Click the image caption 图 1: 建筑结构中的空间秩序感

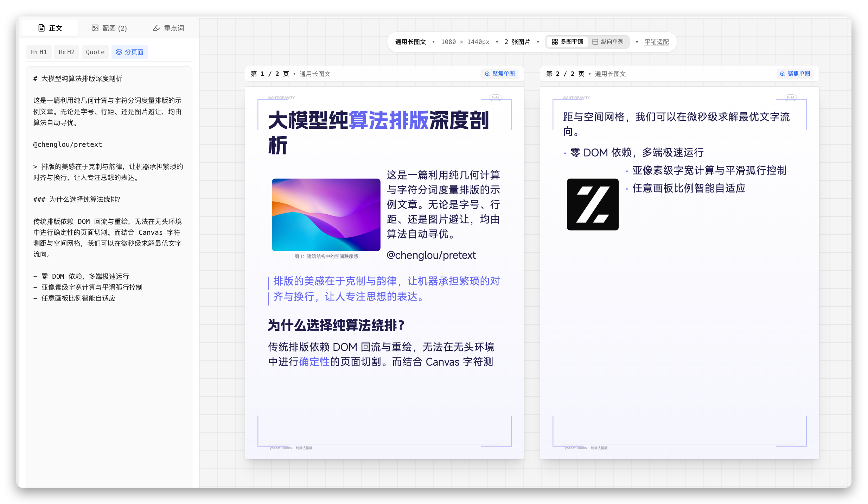[326, 256]
